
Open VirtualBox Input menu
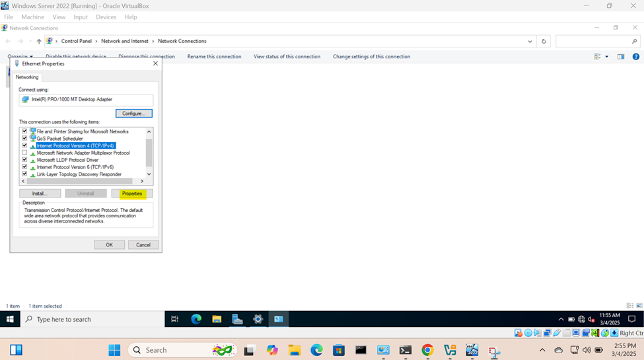tap(81, 17)
